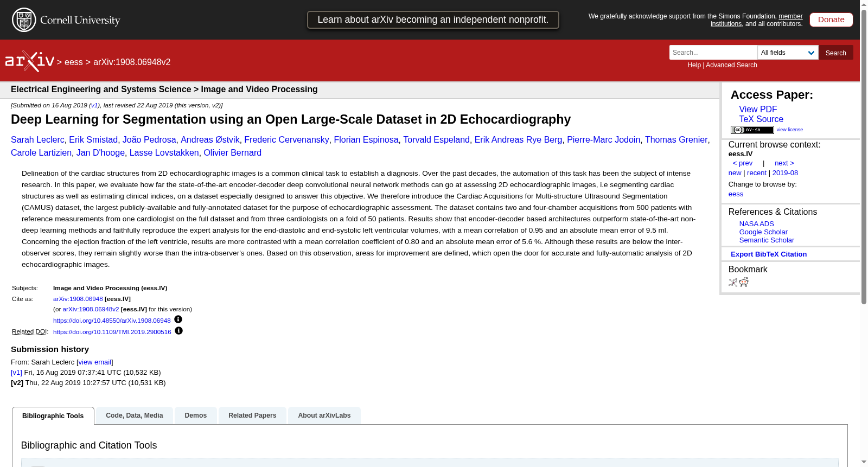This screenshot has height=467, width=868.
Task: Click the Search input field
Action: pyautogui.click(x=713, y=53)
